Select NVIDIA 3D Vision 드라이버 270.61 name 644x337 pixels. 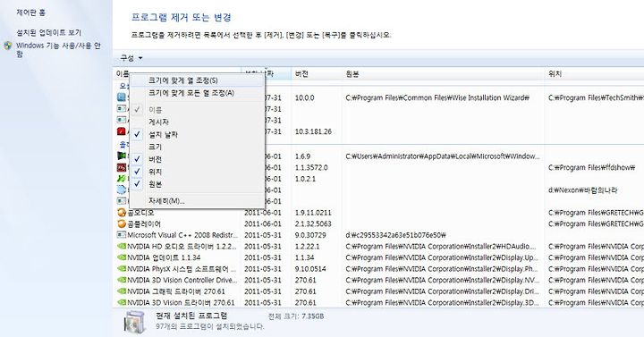(181, 302)
